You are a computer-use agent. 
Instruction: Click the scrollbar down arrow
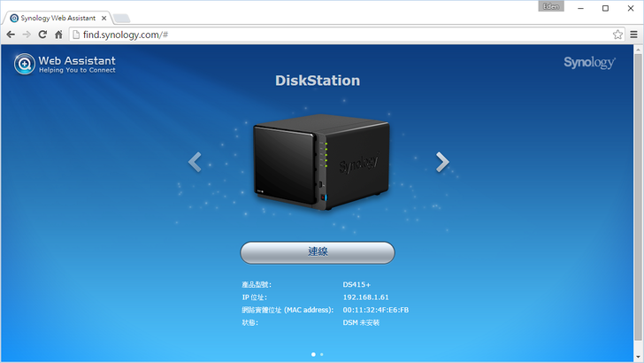pyautogui.click(x=638, y=357)
